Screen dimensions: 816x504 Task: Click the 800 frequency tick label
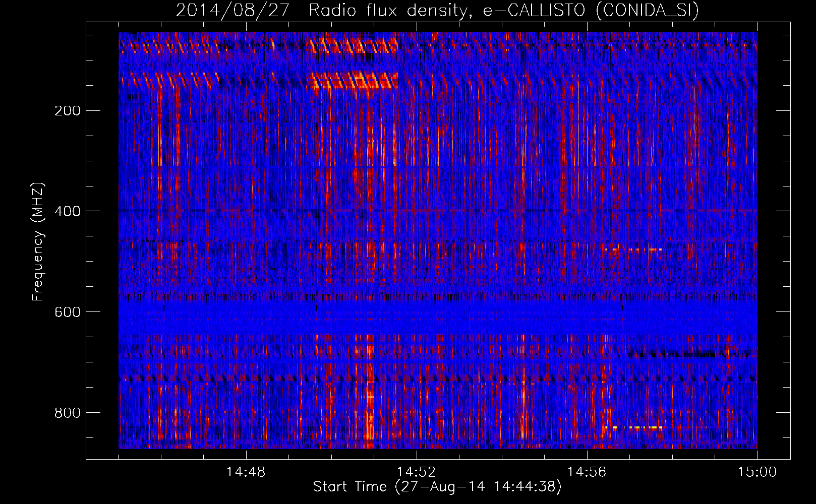coord(68,413)
